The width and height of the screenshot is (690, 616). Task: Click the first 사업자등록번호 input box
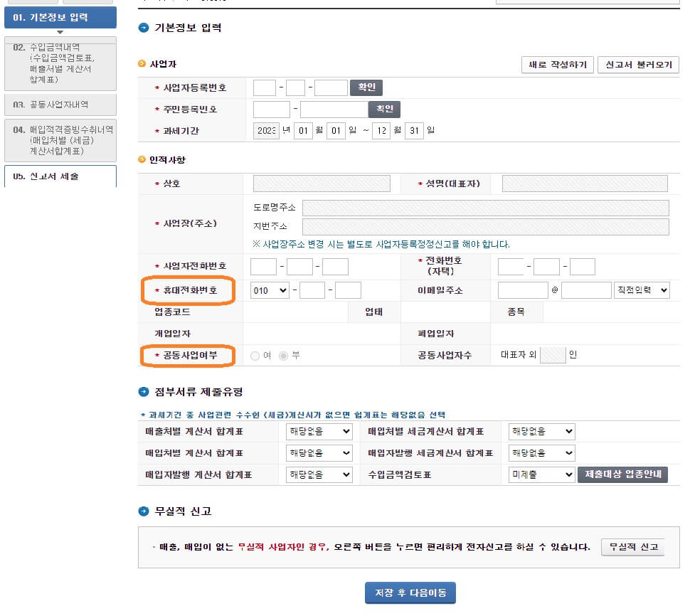coord(264,87)
